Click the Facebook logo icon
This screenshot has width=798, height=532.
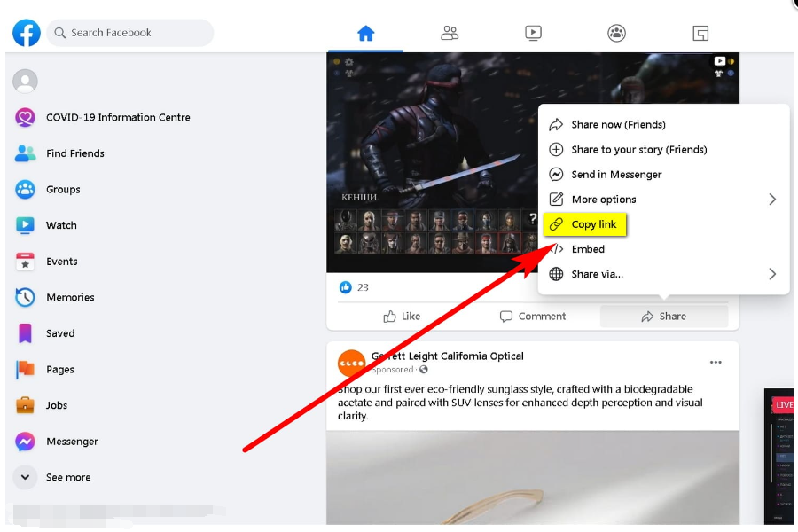point(27,33)
